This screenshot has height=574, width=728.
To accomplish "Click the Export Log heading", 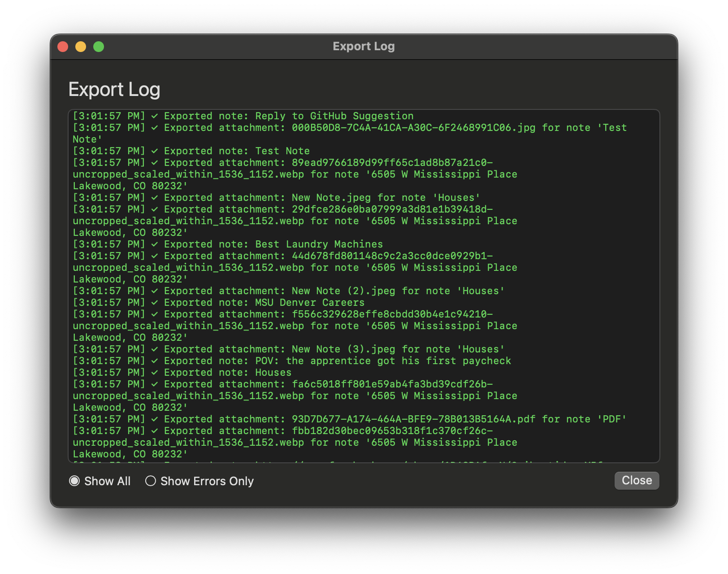I will (x=114, y=90).
